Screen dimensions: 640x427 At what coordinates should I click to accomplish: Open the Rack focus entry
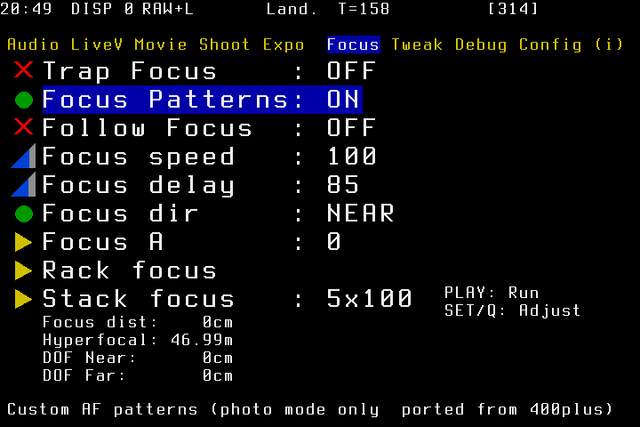click(x=129, y=270)
